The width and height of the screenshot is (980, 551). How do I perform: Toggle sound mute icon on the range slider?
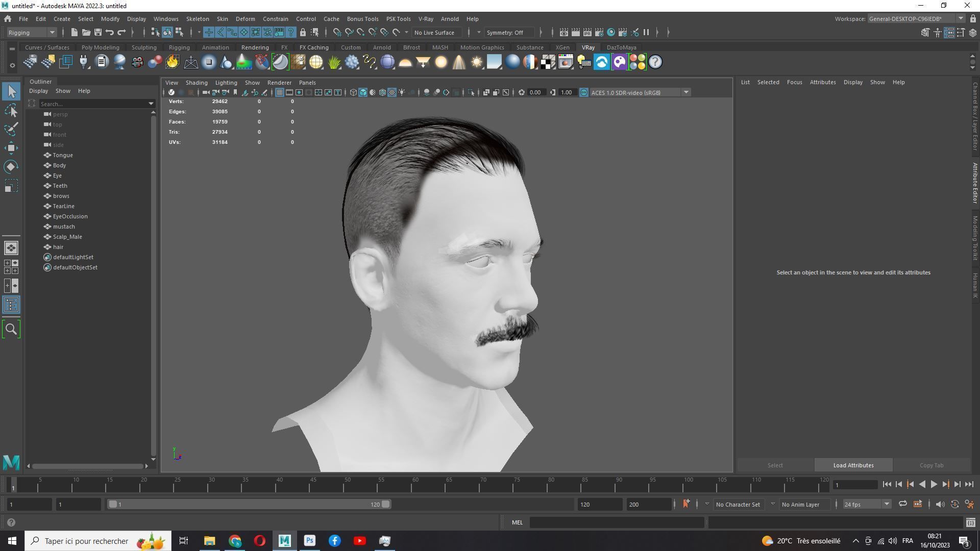[x=940, y=504]
